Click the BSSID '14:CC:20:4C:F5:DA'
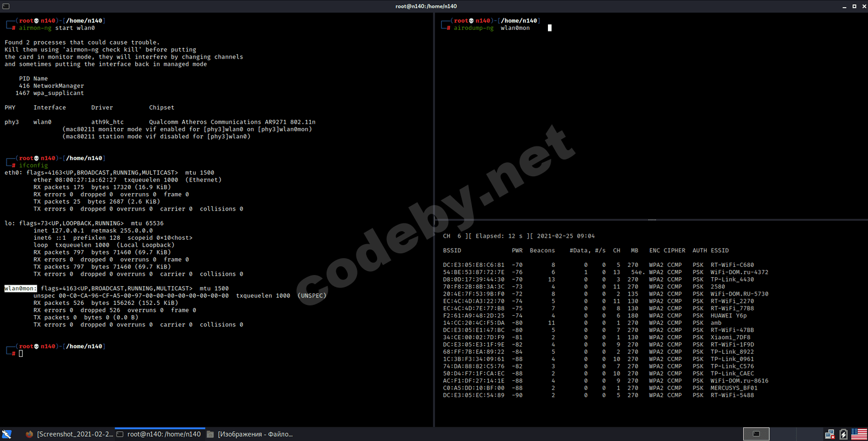The width and height of the screenshot is (868, 441). tap(474, 323)
